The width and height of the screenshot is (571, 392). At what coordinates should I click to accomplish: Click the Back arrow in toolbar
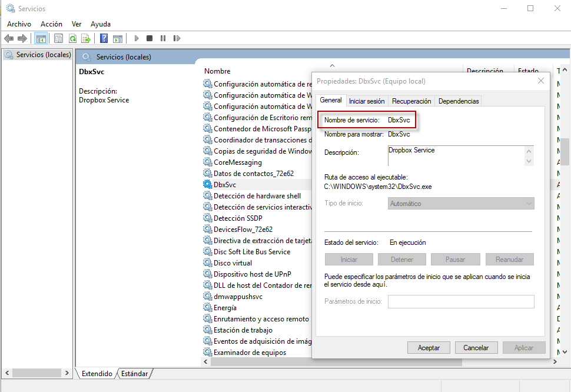click(x=9, y=38)
